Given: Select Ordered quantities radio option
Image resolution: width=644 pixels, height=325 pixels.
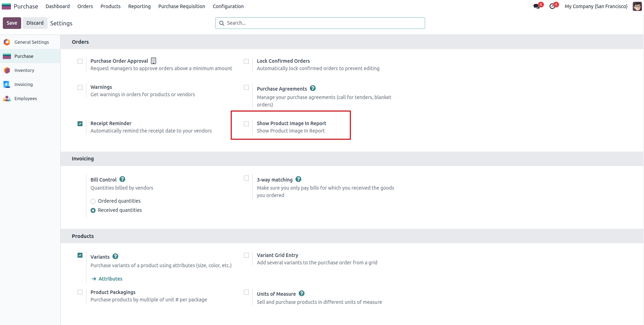Looking at the screenshot, I should pos(93,201).
